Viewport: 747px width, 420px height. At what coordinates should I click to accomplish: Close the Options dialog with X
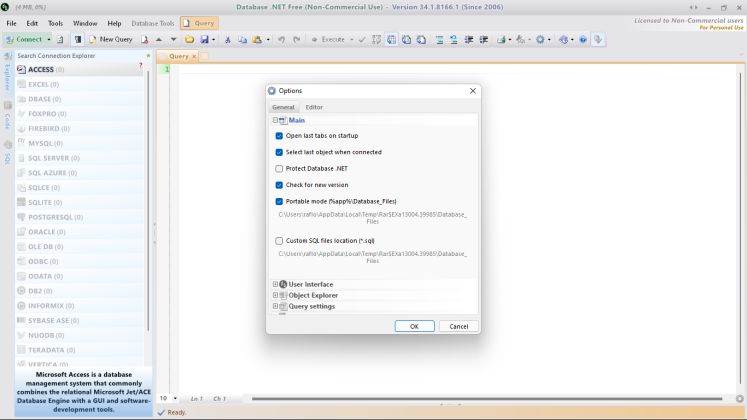click(473, 90)
